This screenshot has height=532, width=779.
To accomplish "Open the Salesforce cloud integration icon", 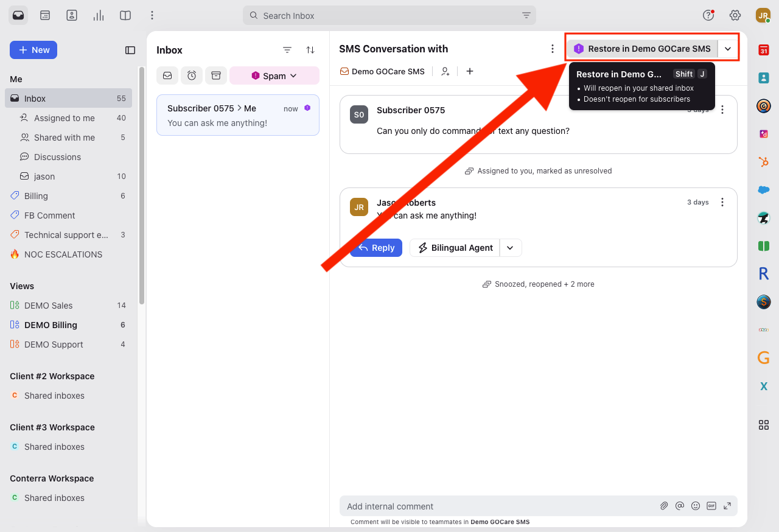I will [763, 190].
